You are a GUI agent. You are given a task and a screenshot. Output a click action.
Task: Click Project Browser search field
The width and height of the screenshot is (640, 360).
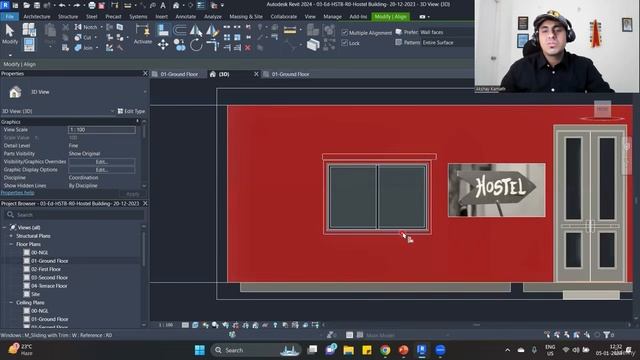(x=75, y=215)
